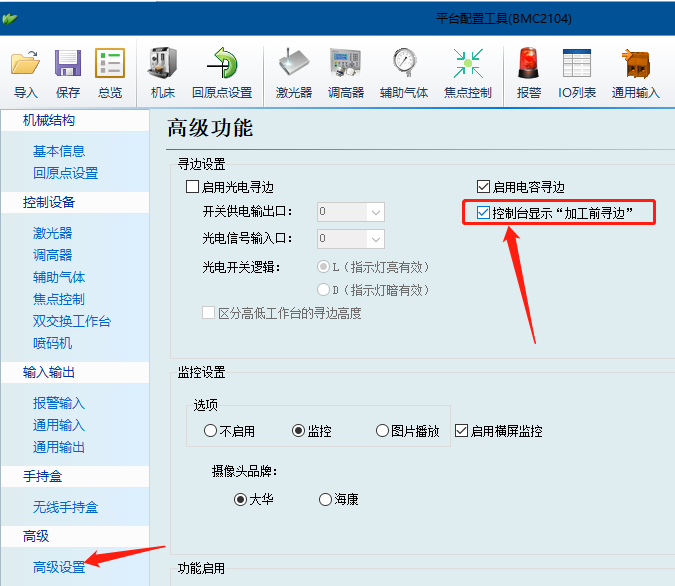This screenshot has width=675, height=586.
Task: Open 基本信息 in the sidebar
Action: point(59,151)
